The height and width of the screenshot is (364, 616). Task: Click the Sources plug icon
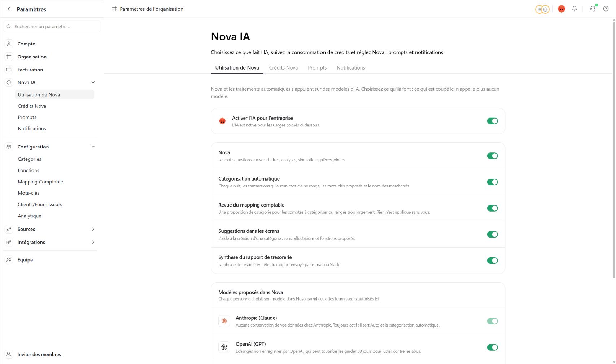(9, 229)
